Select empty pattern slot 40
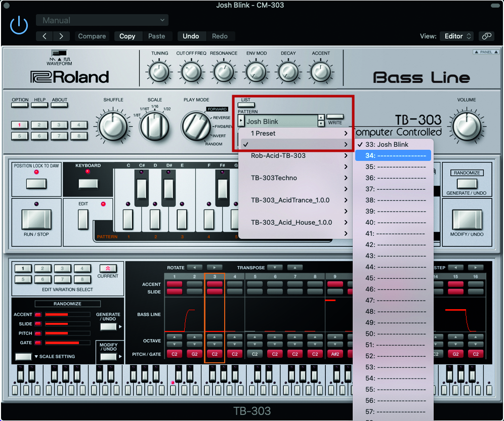 coord(393,222)
